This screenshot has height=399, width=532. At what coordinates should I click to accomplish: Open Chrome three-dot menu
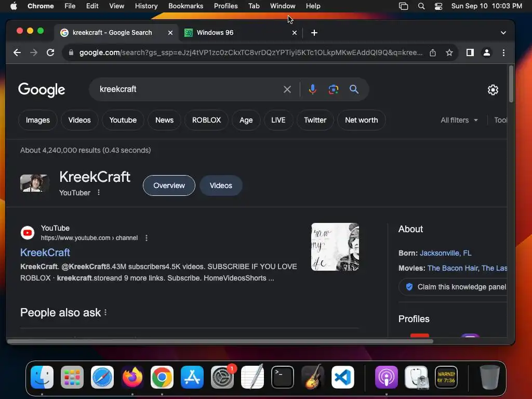[x=503, y=52]
